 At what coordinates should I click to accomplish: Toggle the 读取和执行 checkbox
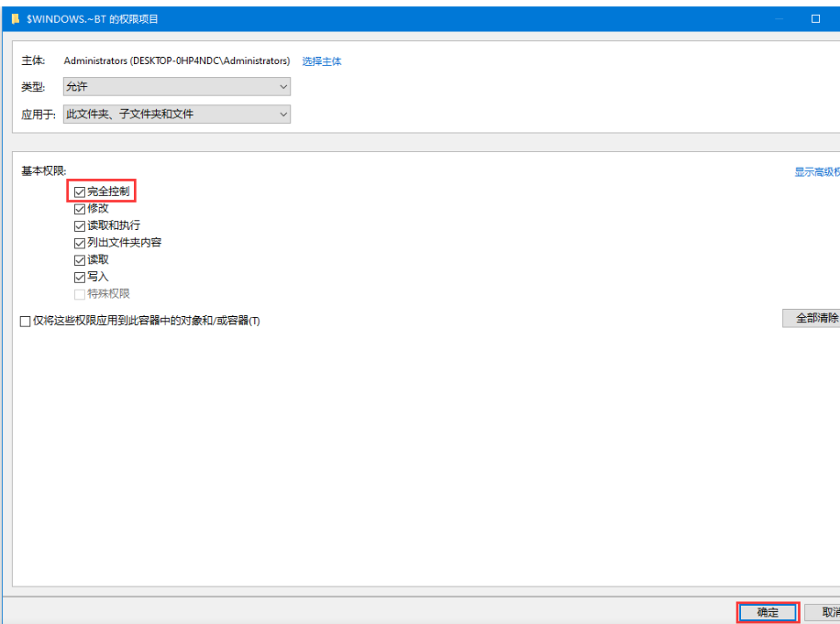(x=80, y=225)
